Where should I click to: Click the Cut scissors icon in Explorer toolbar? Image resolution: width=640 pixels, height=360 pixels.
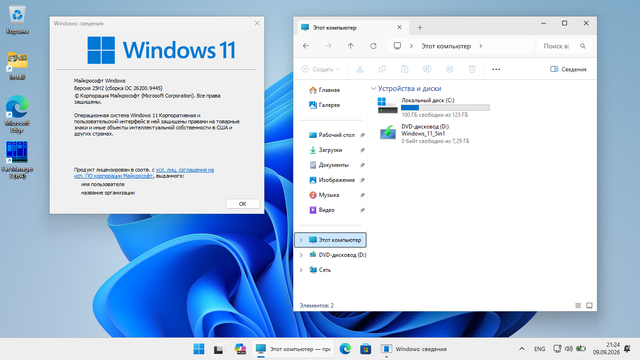360,69
